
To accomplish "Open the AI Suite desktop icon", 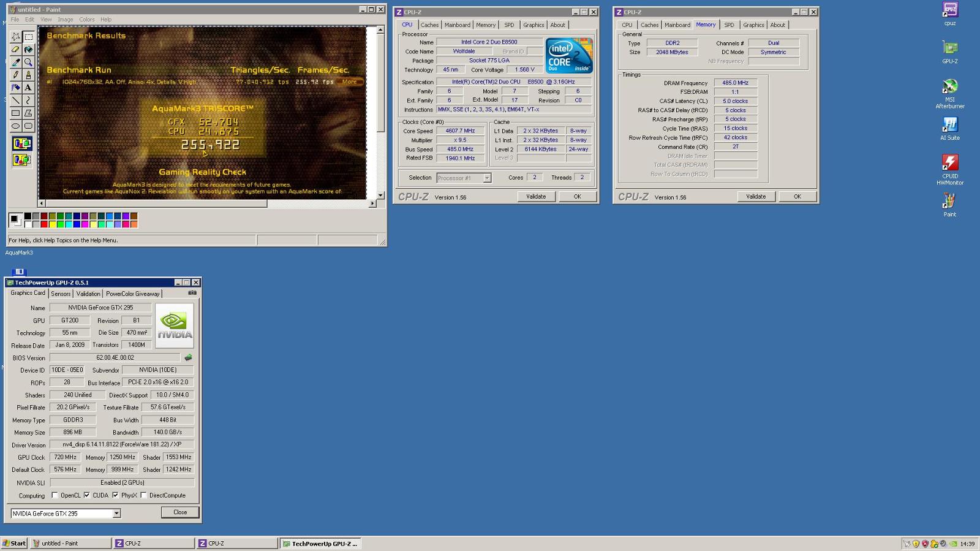I will (x=950, y=129).
